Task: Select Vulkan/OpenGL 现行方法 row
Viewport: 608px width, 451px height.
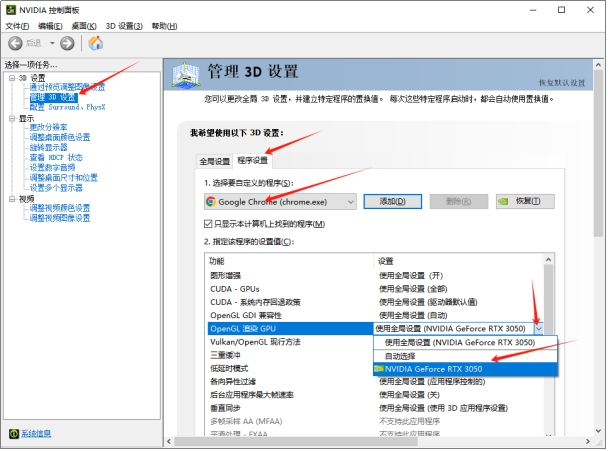Action: (290, 342)
